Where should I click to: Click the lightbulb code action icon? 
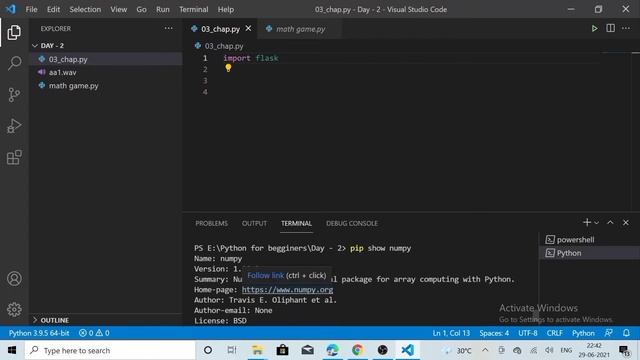click(x=228, y=69)
